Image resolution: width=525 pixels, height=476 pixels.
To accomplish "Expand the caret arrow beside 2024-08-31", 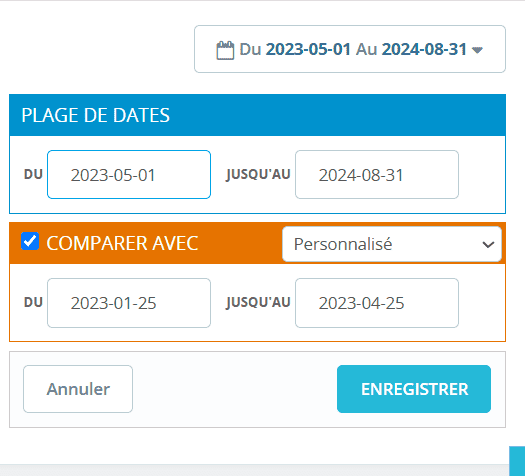I will (477, 50).
